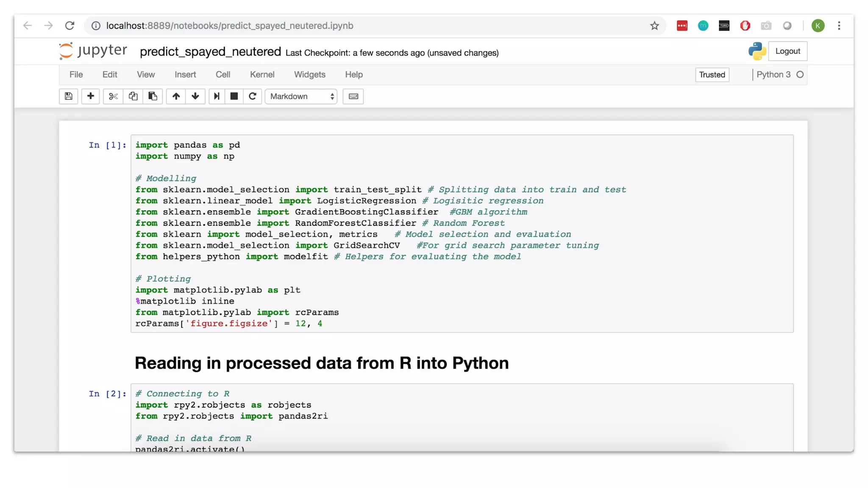868x488 pixels.
Task: Interrupt the kernel with stop icon
Action: [x=234, y=96]
